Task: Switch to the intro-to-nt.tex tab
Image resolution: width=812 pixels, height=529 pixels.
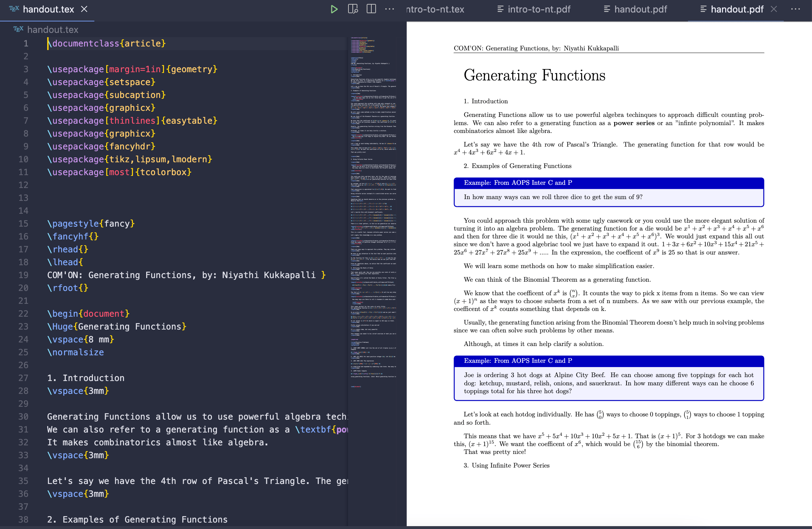Action: [435, 9]
